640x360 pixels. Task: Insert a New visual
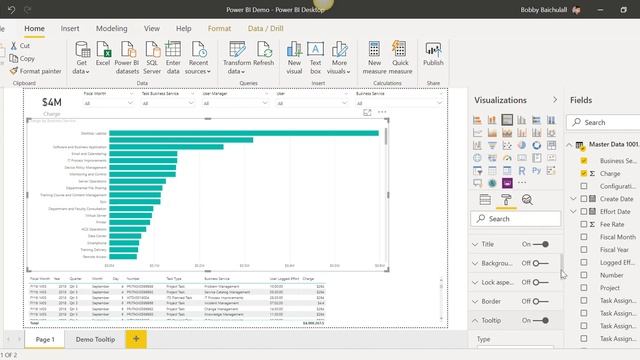click(294, 58)
